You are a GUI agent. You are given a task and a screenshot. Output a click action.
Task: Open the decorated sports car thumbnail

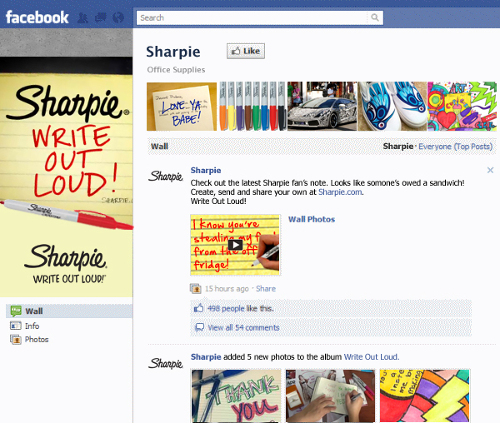click(322, 106)
